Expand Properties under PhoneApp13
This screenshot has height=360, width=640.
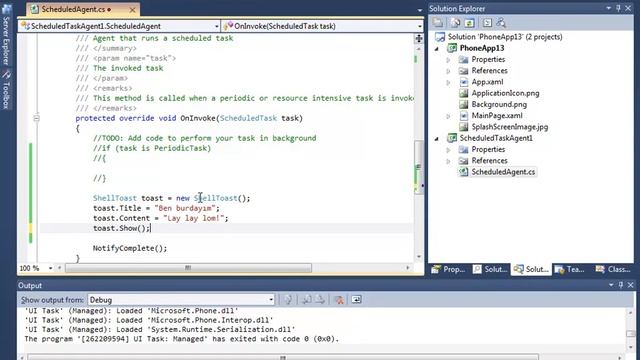(448, 60)
